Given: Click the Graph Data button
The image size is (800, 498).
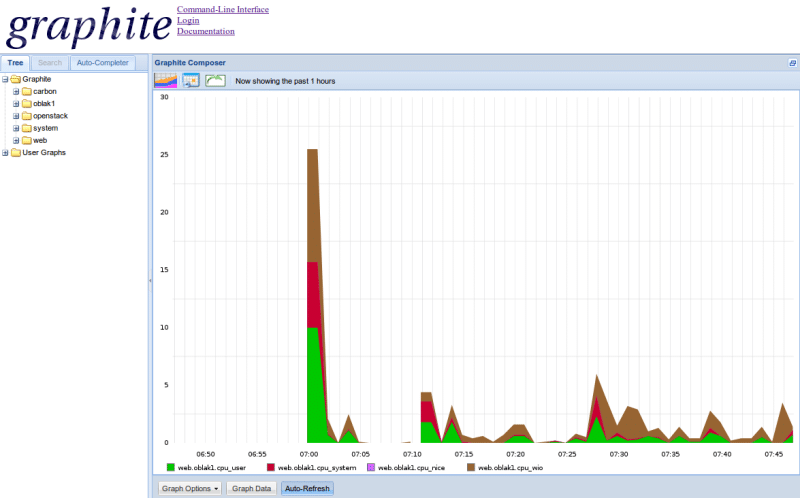Looking at the screenshot, I should (x=251, y=489).
